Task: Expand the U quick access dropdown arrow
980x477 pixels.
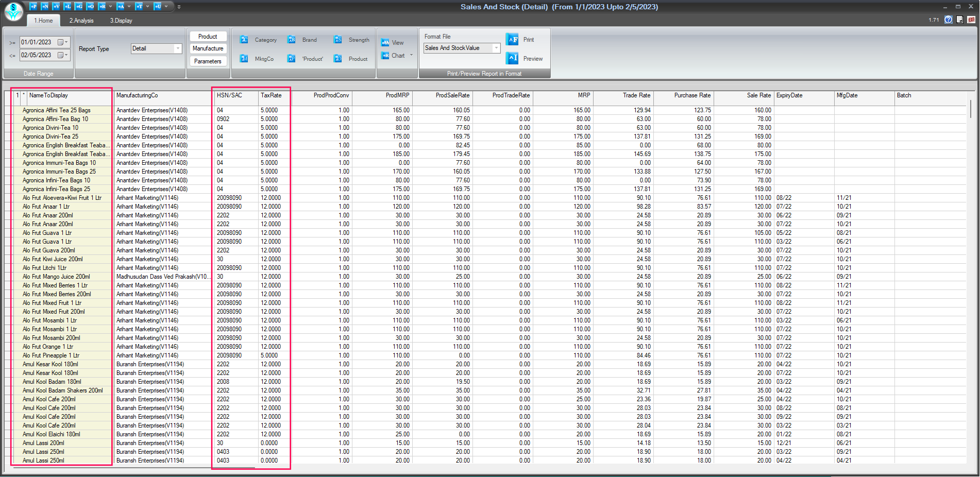Action: click(166, 6)
